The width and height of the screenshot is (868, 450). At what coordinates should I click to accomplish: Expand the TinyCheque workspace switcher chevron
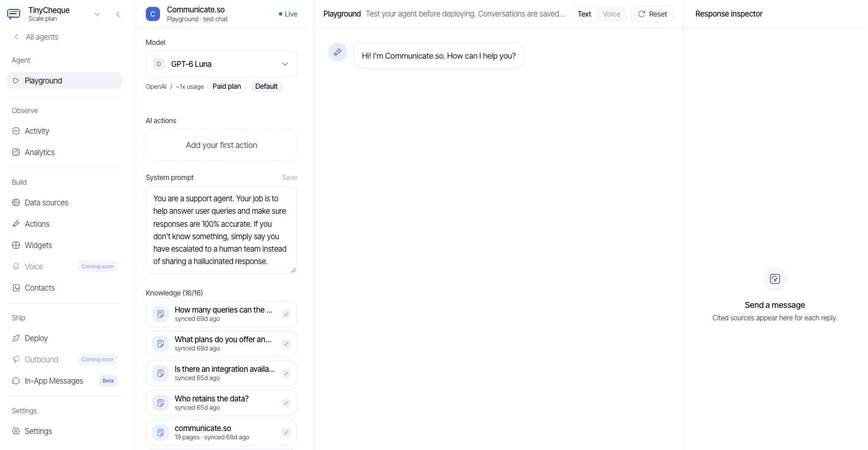pos(97,14)
